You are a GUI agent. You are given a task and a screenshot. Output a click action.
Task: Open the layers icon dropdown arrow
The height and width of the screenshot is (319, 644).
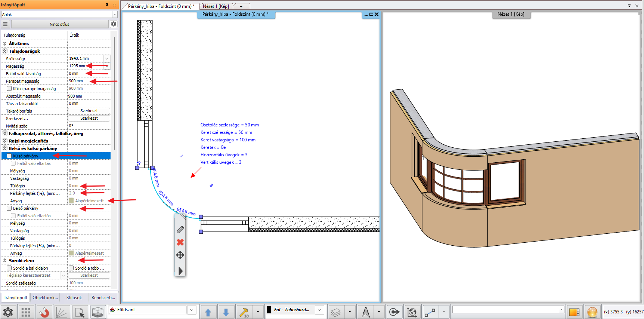(x=350, y=312)
